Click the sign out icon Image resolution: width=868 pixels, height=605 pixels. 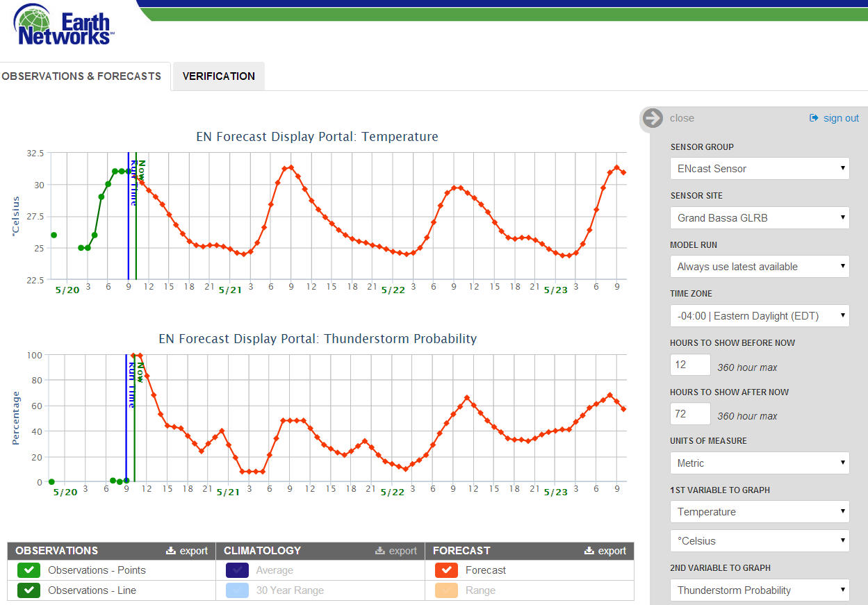click(814, 118)
